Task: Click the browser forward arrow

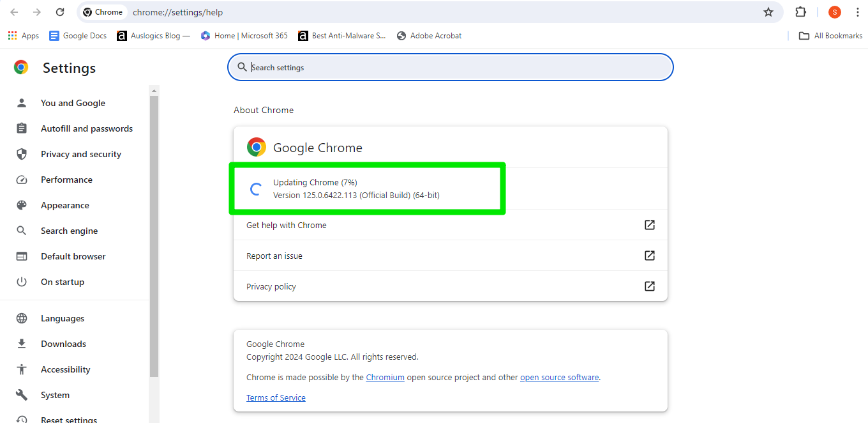Action: (37, 12)
